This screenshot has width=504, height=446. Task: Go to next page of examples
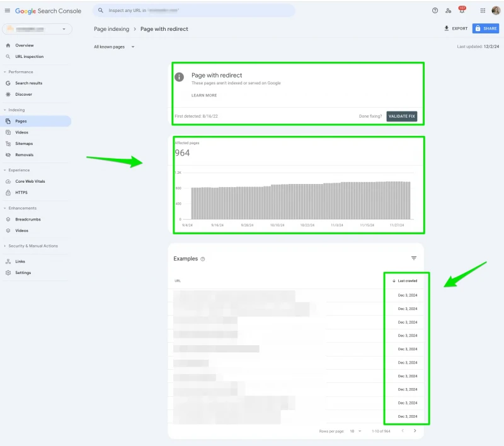coord(415,431)
